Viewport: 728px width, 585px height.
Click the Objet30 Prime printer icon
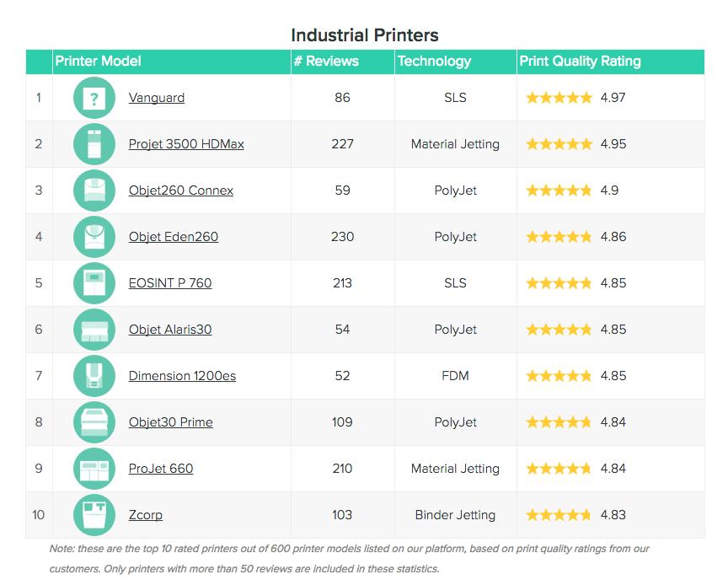point(94,422)
